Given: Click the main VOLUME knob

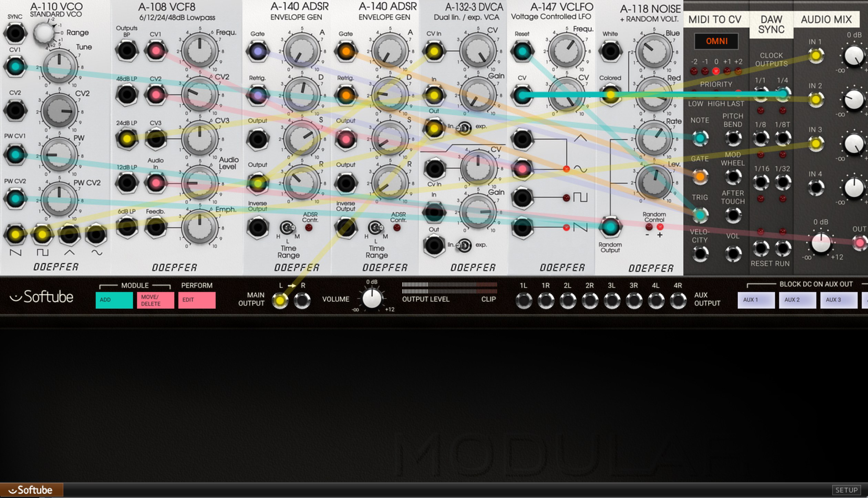Looking at the screenshot, I should tap(372, 298).
